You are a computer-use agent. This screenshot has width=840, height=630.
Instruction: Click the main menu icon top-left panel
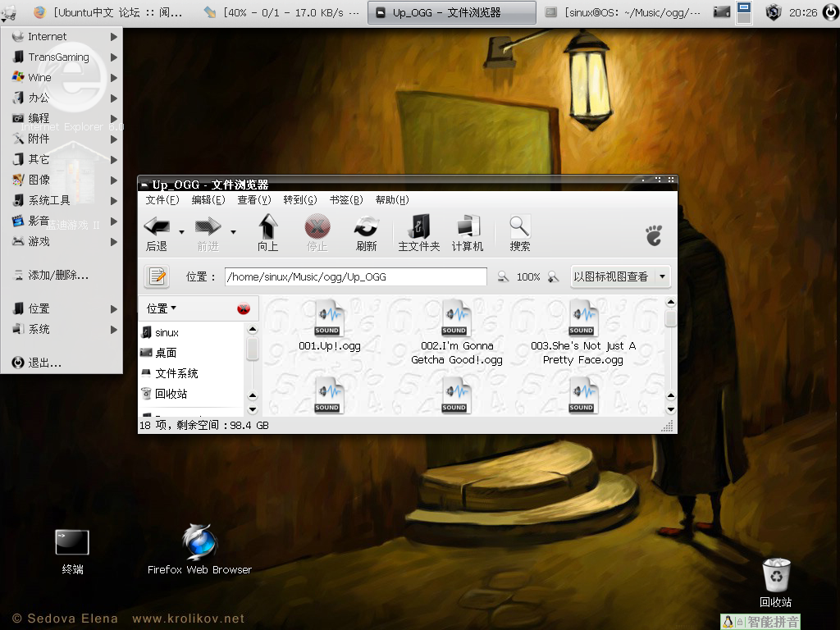click(x=9, y=13)
